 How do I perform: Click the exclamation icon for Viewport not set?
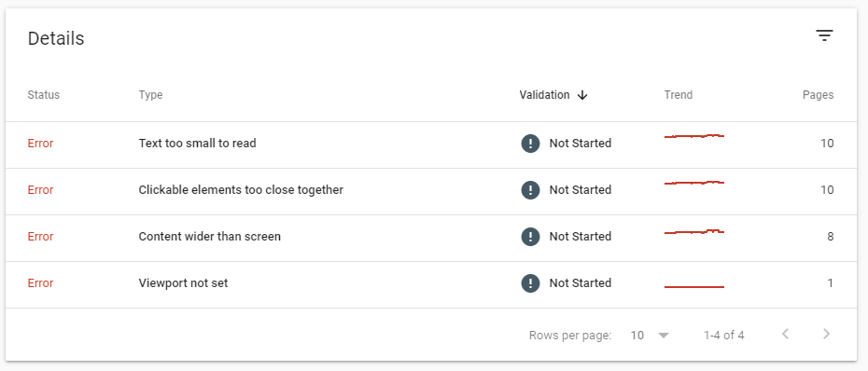(530, 283)
